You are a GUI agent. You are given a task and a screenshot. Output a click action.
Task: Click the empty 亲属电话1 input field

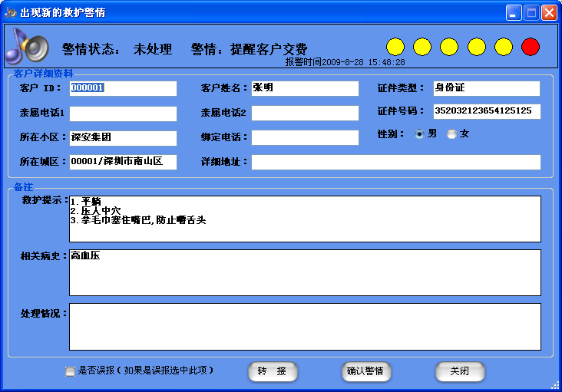point(123,114)
